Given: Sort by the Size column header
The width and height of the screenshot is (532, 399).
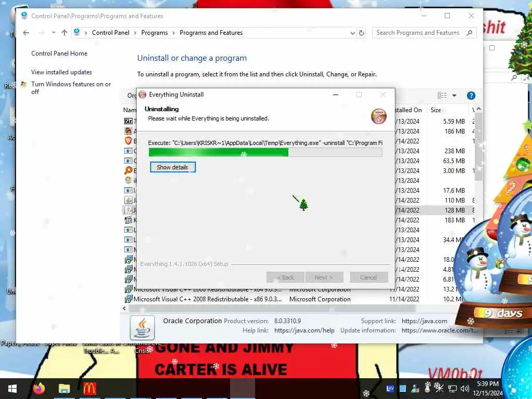Looking at the screenshot, I should [436, 110].
